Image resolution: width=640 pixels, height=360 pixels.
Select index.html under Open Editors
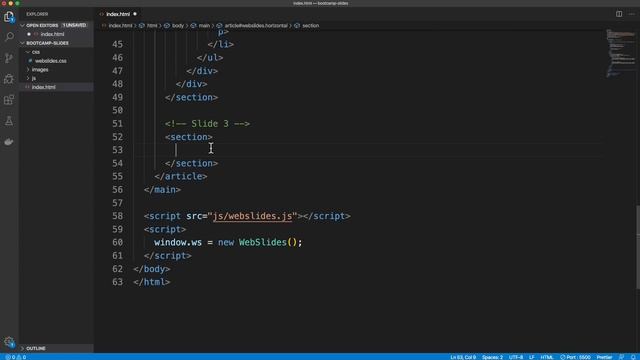(52, 34)
